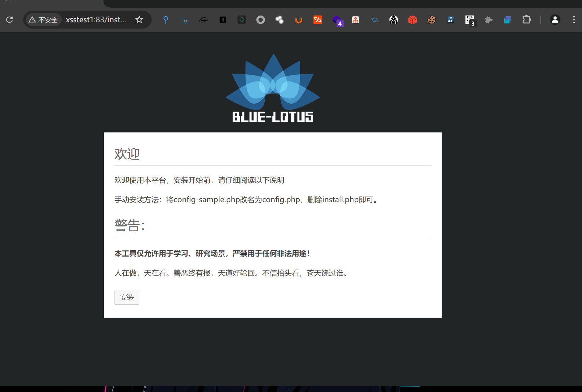Open the purple extension with badge 4

point(337,21)
